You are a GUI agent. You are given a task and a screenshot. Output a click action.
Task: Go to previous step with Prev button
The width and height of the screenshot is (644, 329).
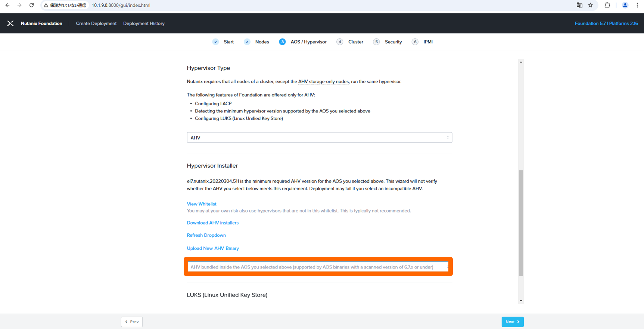pos(132,322)
